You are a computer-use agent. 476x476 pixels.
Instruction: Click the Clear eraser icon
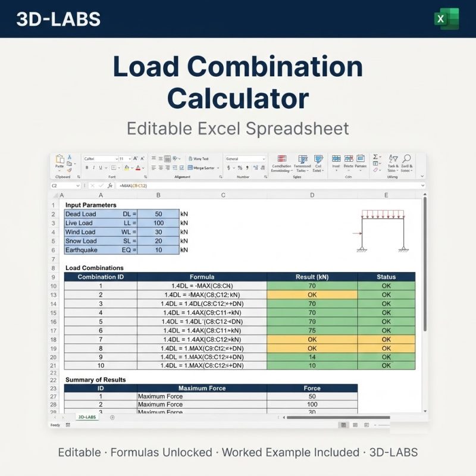375,170
